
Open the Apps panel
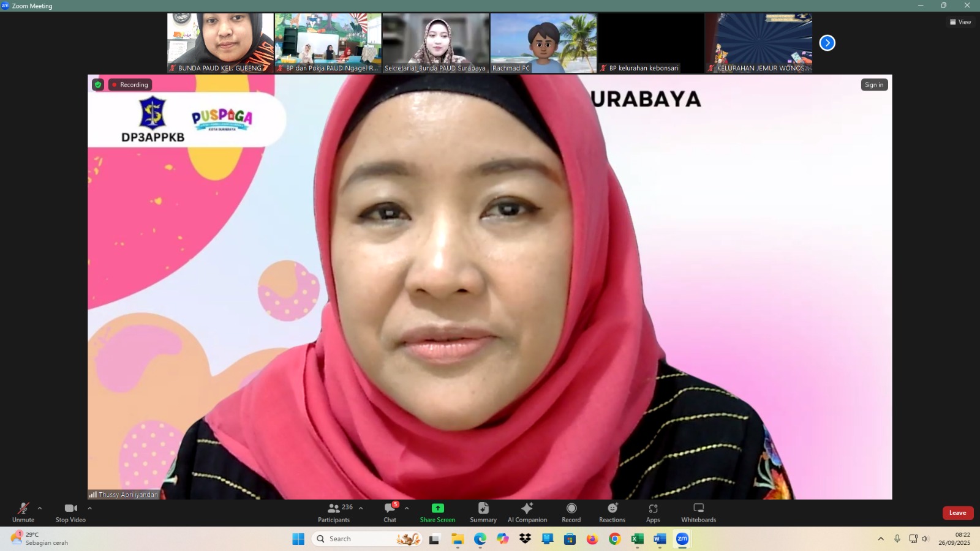tap(653, 513)
